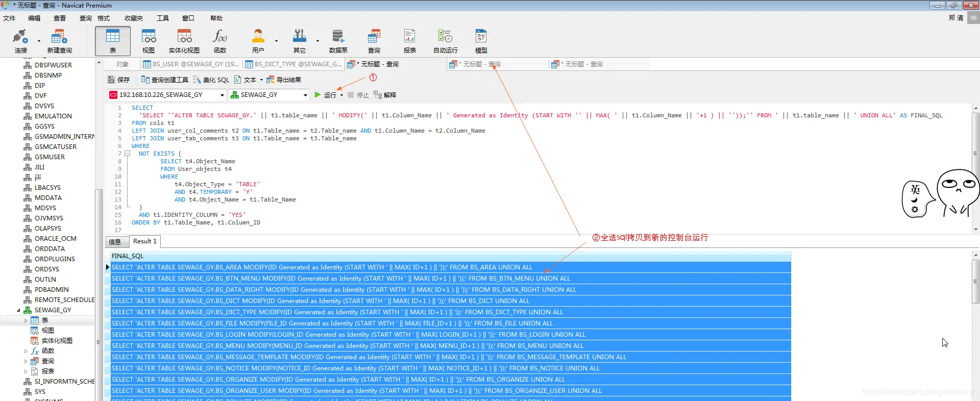Select the ORACLE_OCM schema in tree
The height and width of the screenshot is (401, 980).
click(55, 238)
